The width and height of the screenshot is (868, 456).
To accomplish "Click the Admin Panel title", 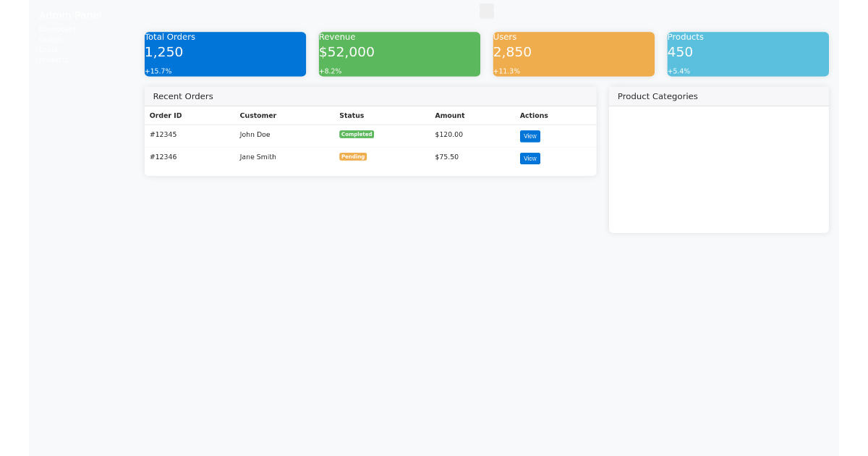I will click(71, 14).
